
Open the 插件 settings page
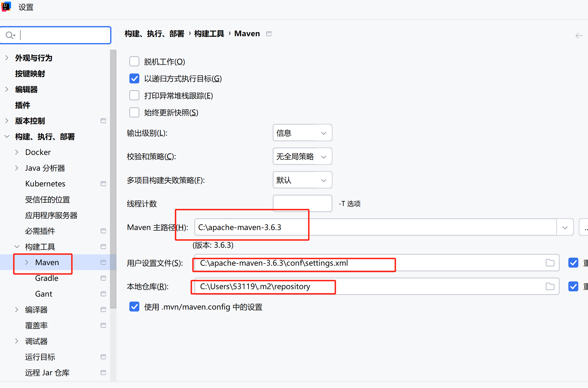tap(23, 105)
